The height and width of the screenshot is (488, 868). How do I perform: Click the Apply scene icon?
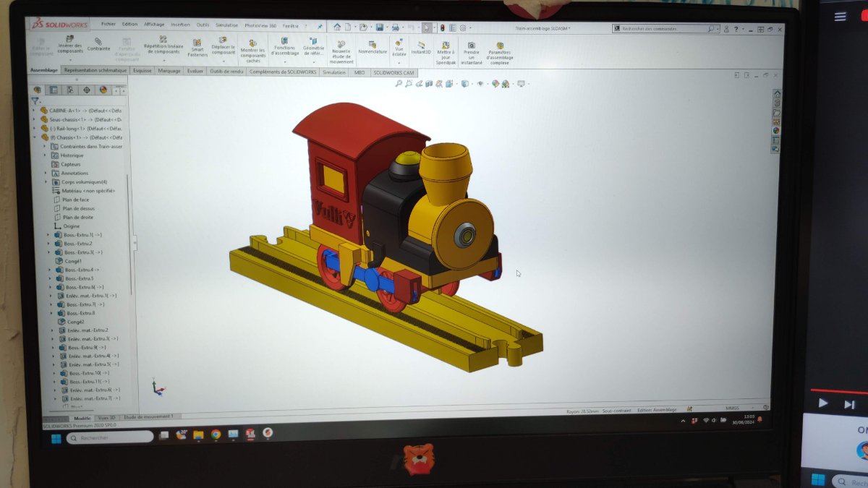pyautogui.click(x=505, y=84)
